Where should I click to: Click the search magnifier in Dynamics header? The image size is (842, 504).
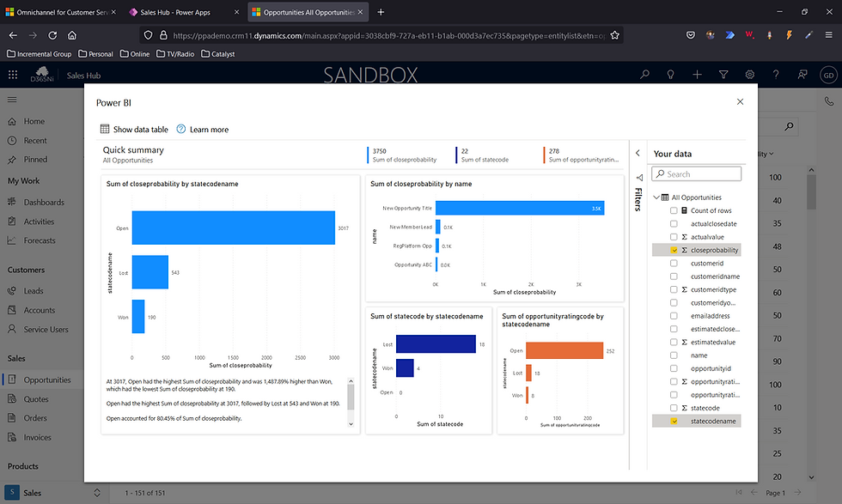click(x=644, y=75)
